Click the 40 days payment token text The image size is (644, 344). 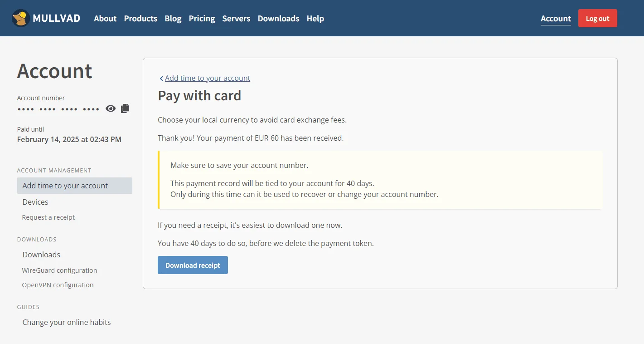point(266,243)
